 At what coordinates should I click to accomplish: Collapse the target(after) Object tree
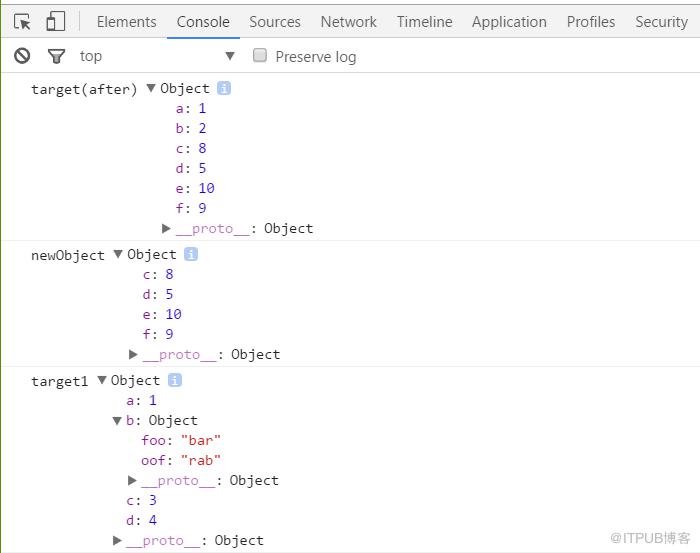(x=151, y=88)
